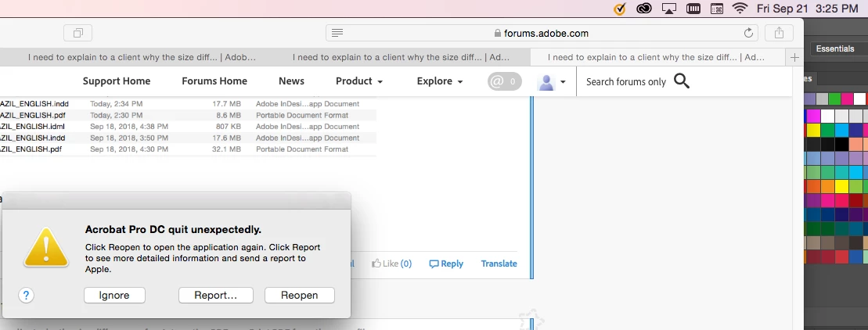Click the Translate link
868x330 pixels.
(499, 264)
